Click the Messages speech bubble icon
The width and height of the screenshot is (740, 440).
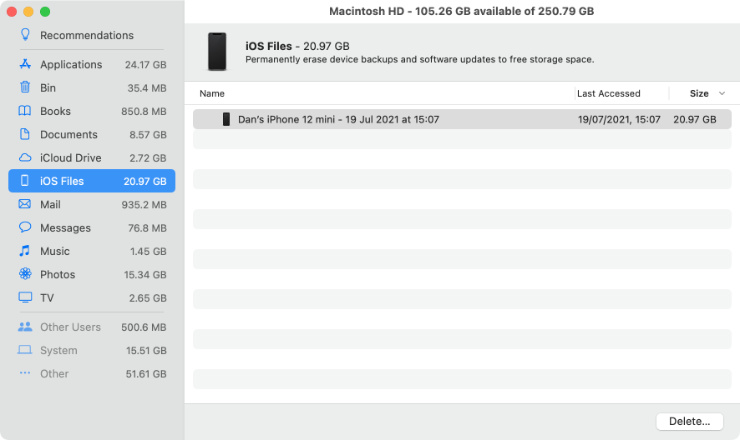(x=25, y=227)
